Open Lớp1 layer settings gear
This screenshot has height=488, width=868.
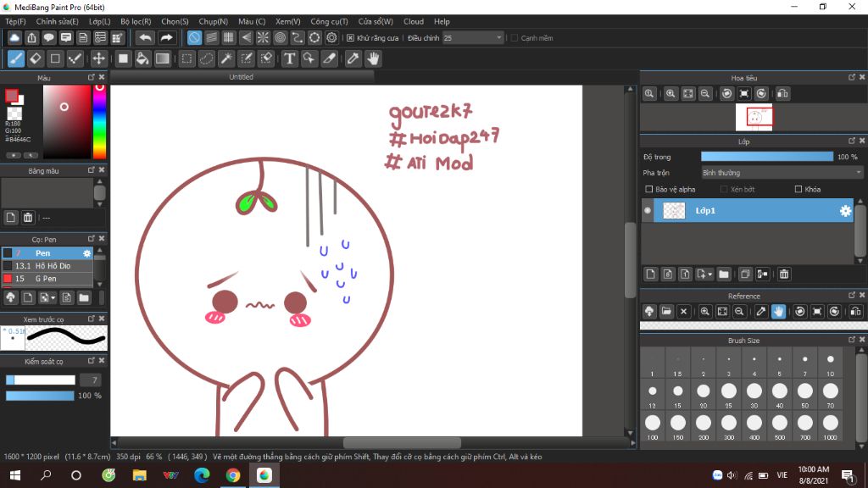(845, 211)
